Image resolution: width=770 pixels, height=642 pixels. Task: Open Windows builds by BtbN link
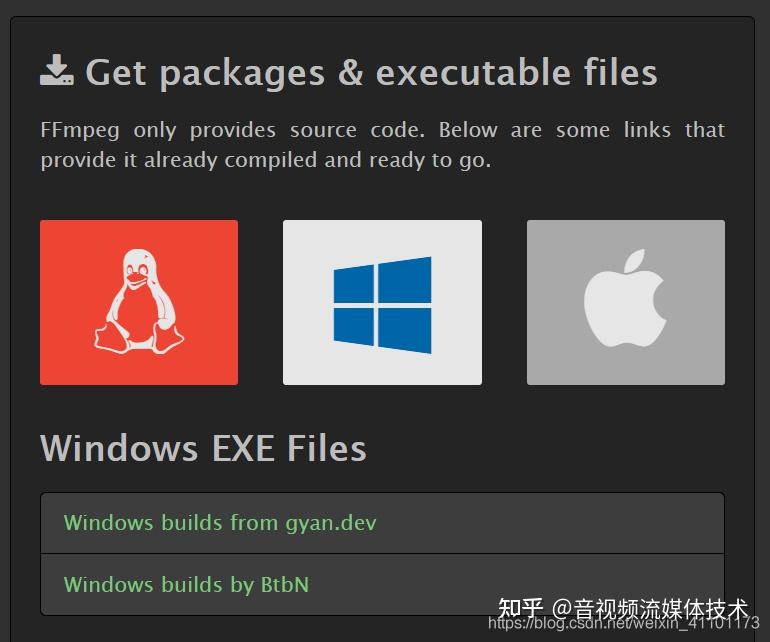[x=186, y=585]
